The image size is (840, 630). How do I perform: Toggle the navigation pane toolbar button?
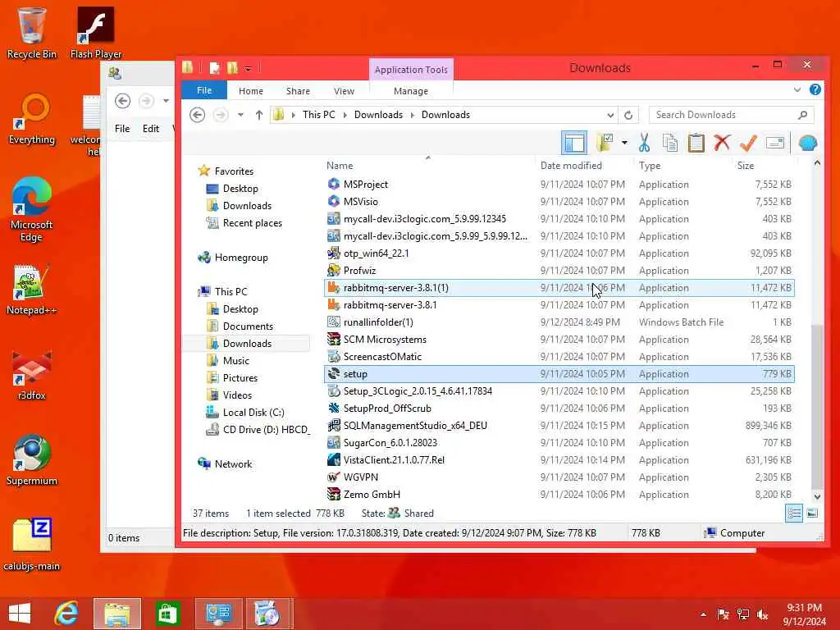(x=573, y=143)
